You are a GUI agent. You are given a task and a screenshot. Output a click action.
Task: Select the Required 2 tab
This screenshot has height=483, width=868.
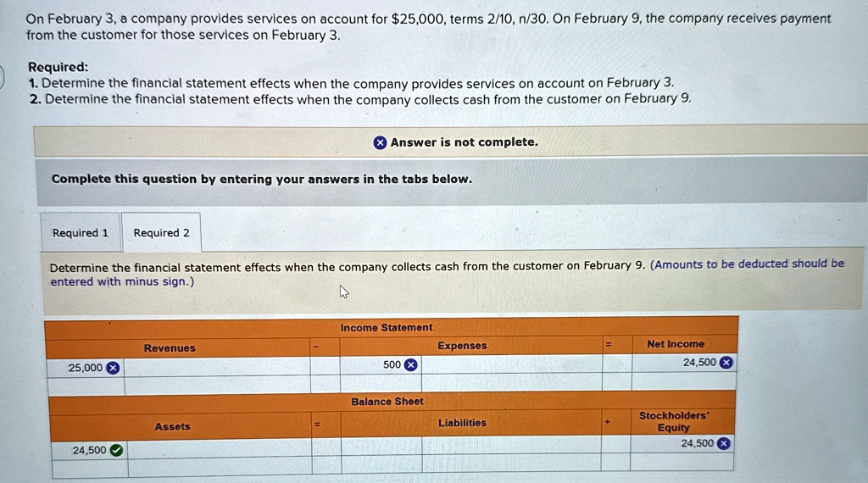click(161, 232)
